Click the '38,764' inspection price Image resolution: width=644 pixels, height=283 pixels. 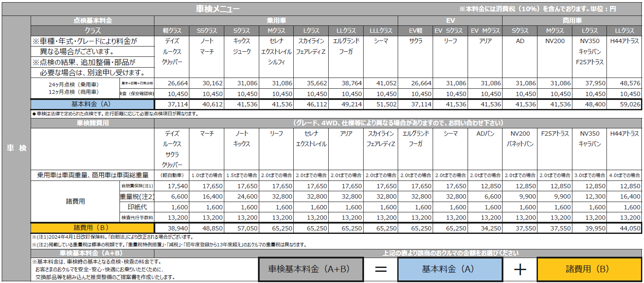click(352, 83)
